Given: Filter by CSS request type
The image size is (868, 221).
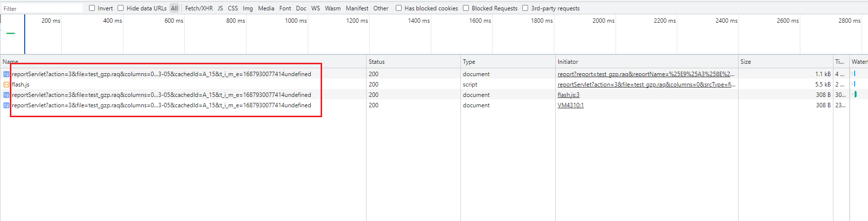Looking at the screenshot, I should [x=233, y=8].
